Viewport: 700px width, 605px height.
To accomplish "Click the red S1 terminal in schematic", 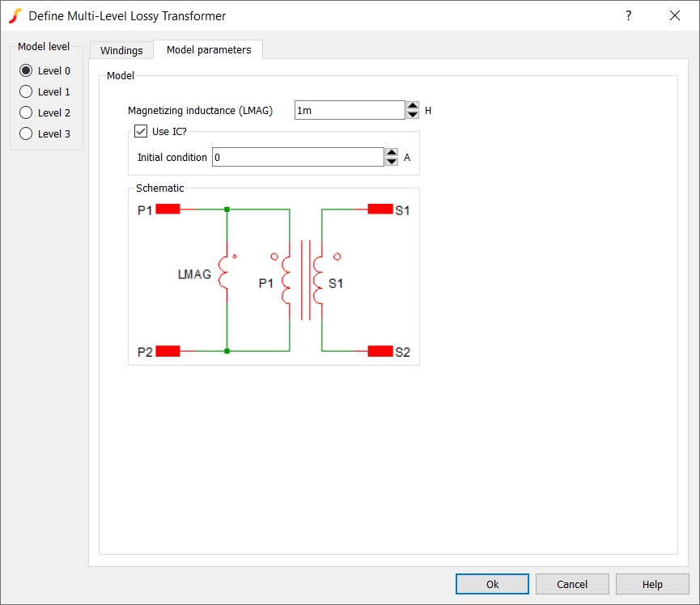I will (x=380, y=209).
